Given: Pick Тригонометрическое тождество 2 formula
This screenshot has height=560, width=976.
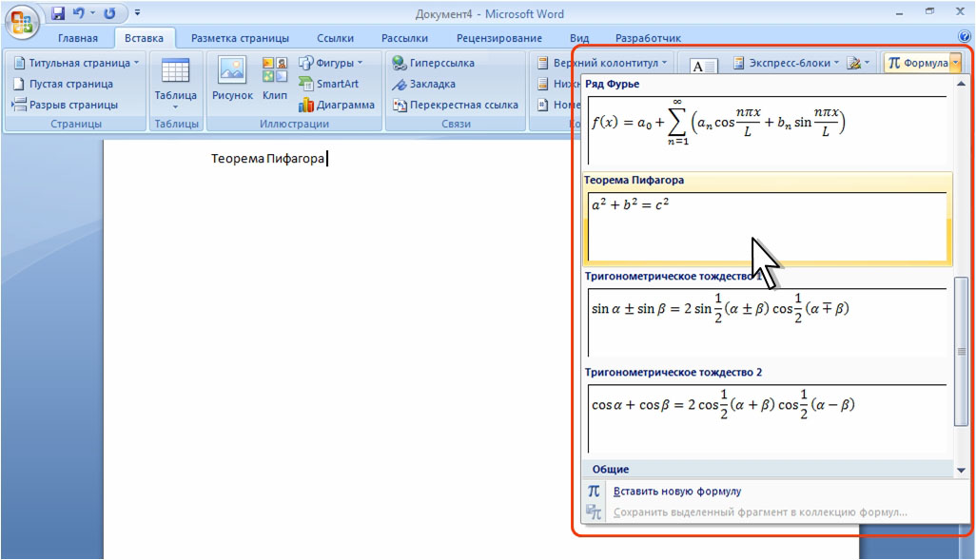Looking at the screenshot, I should 766,411.
